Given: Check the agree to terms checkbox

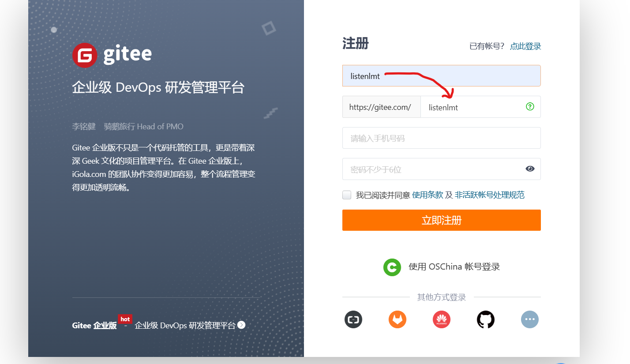Looking at the screenshot, I should (x=347, y=195).
